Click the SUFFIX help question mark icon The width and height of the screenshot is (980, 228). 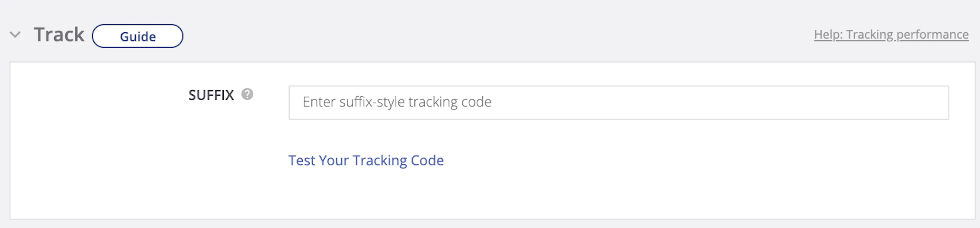click(x=247, y=94)
